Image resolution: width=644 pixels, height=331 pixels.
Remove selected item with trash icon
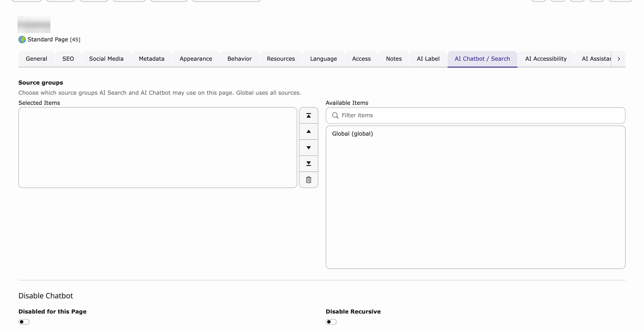click(308, 180)
